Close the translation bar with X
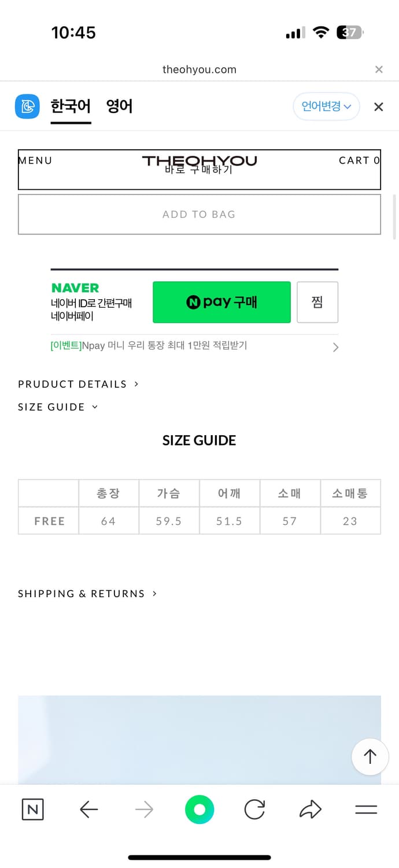399x868 pixels. click(x=378, y=106)
